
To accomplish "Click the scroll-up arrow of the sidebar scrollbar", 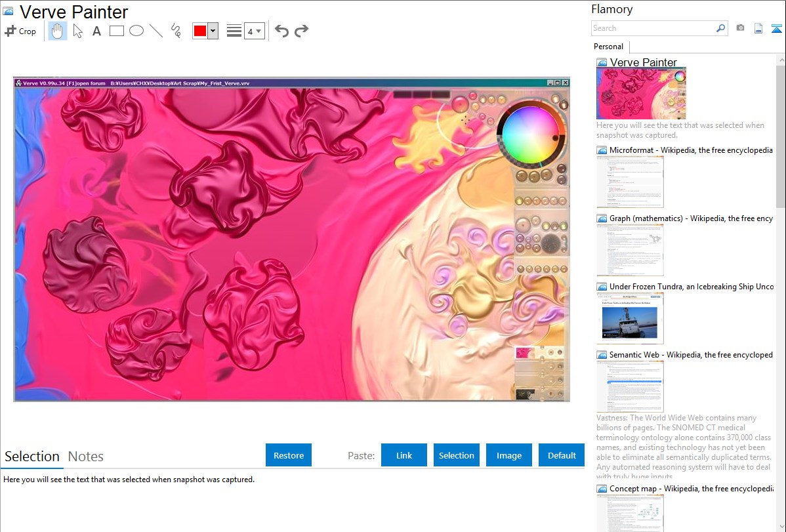I will pos(781,60).
